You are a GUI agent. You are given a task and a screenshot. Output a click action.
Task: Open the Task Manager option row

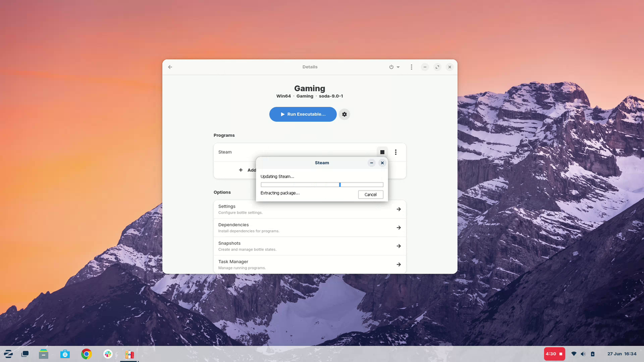(310, 264)
